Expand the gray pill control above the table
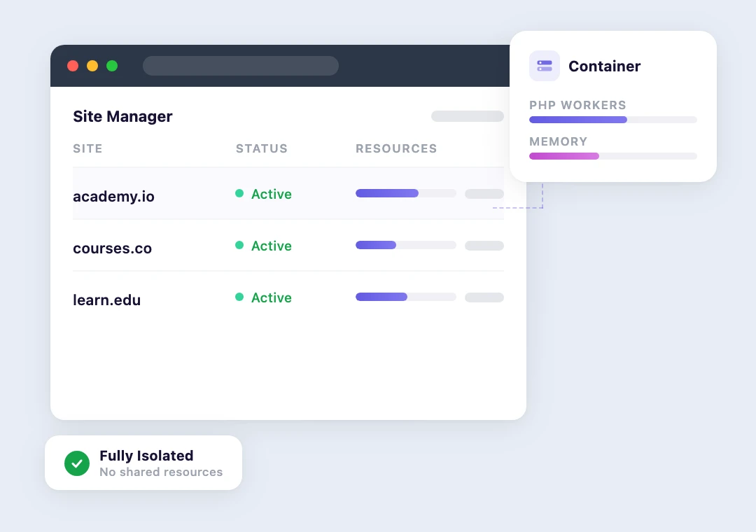The height and width of the screenshot is (532, 756). [x=468, y=115]
